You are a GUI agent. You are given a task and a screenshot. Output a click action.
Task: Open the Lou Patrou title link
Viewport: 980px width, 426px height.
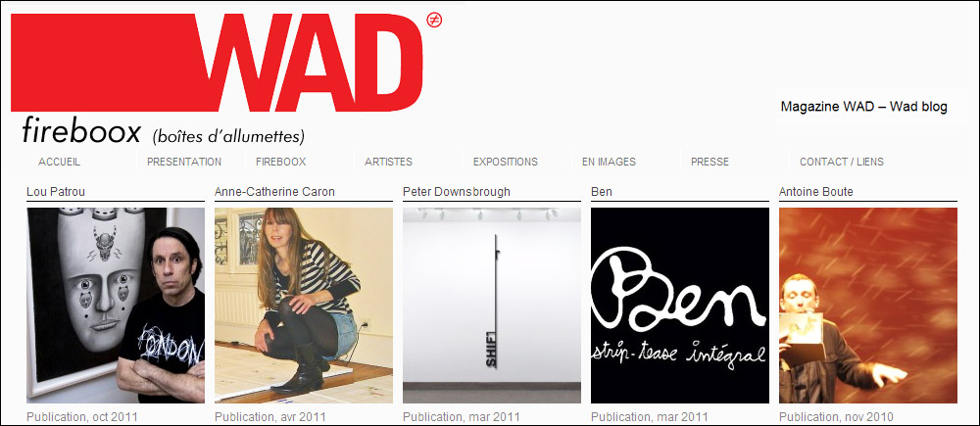[x=56, y=192]
